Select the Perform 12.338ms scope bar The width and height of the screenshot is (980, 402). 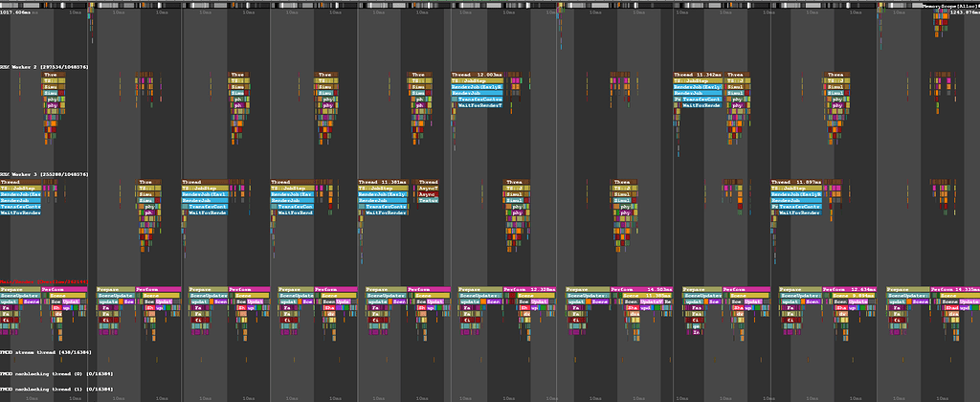pos(529,288)
